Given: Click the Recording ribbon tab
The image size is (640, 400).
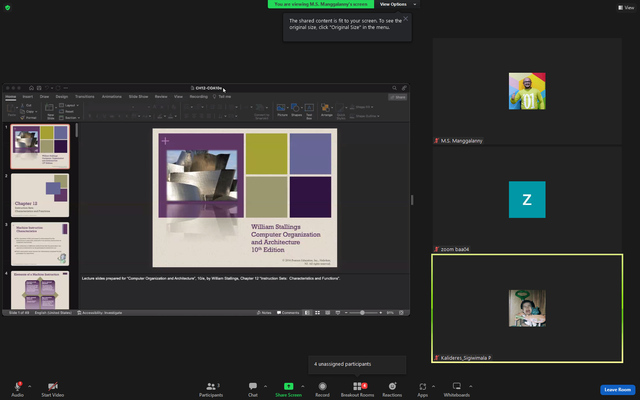Looking at the screenshot, I should (x=198, y=97).
